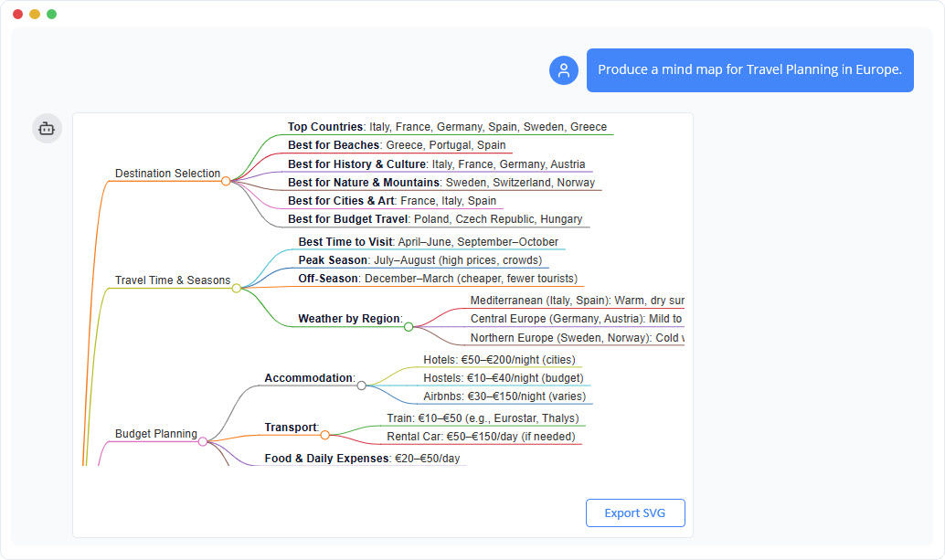Click the robot assistant avatar icon
Screen dimensions: 945x560
point(47,128)
